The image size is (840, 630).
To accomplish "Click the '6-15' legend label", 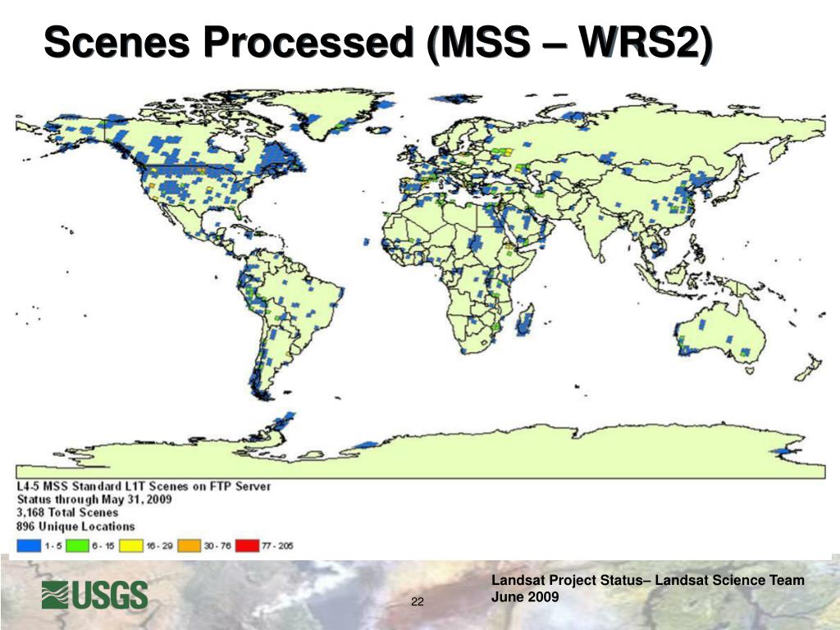I will click(x=103, y=546).
